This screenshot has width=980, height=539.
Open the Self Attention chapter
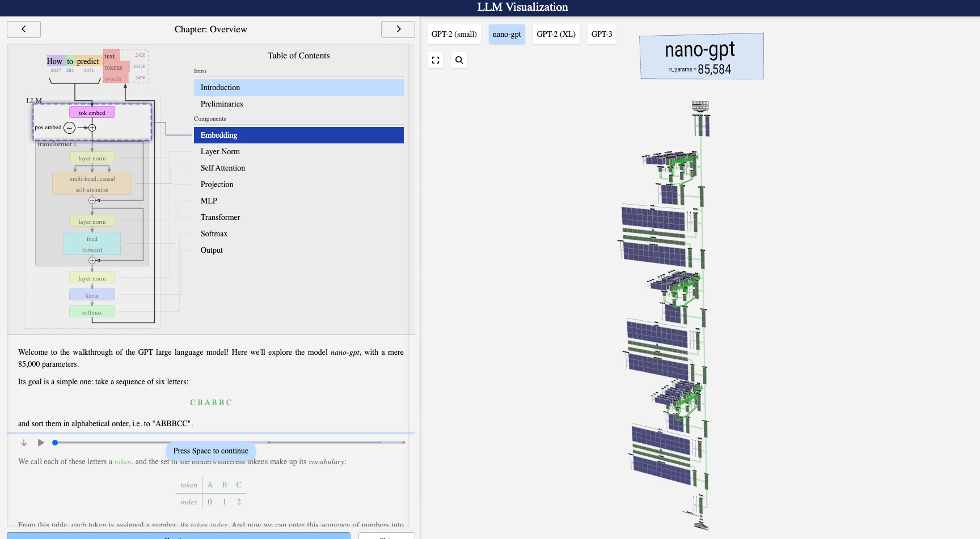[299, 168]
